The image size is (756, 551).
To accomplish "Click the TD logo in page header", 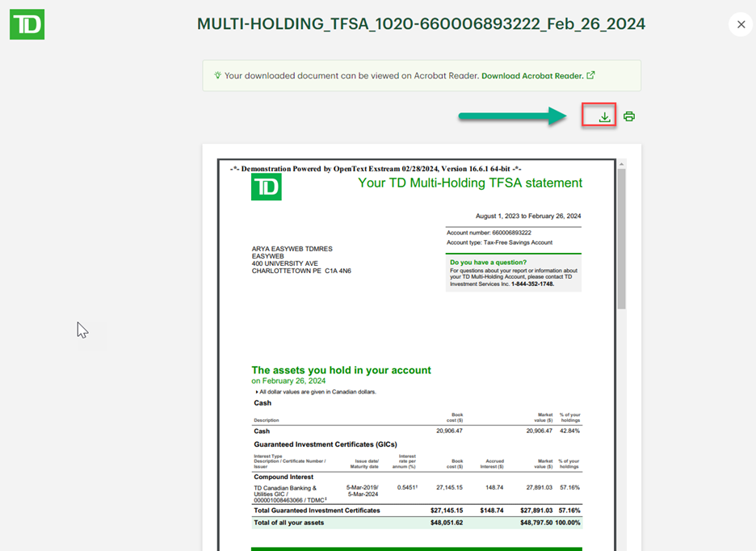I will click(x=27, y=24).
